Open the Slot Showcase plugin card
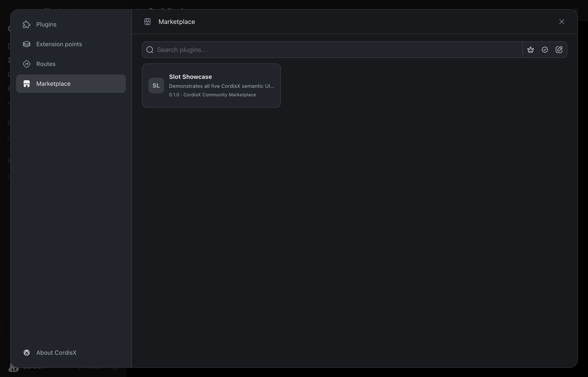 (211, 86)
